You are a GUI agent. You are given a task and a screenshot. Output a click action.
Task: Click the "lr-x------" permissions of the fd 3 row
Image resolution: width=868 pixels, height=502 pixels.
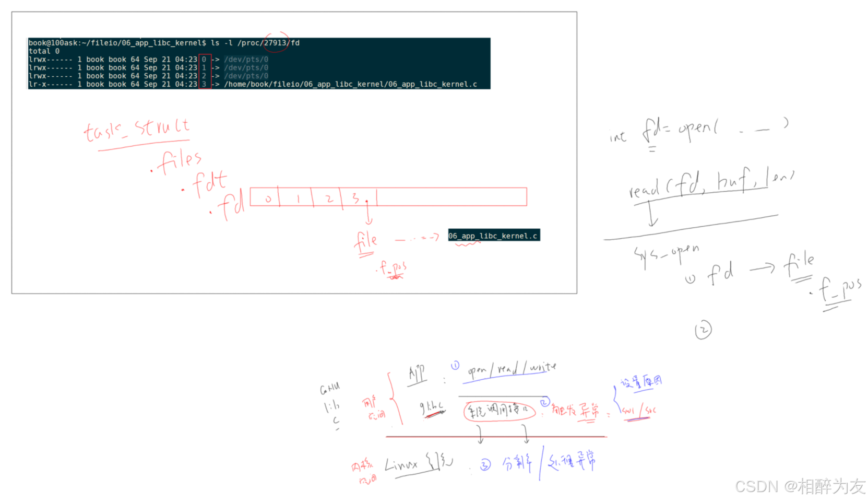[x=50, y=84]
